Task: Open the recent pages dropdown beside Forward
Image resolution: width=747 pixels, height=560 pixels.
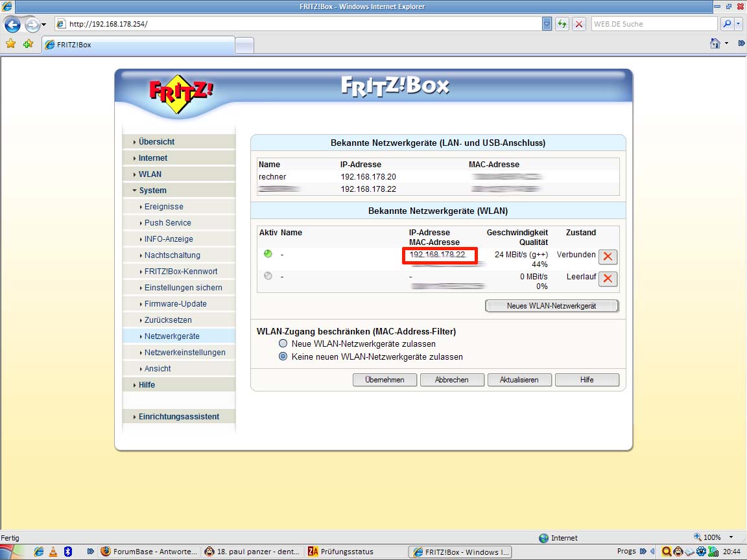Action: (44, 24)
